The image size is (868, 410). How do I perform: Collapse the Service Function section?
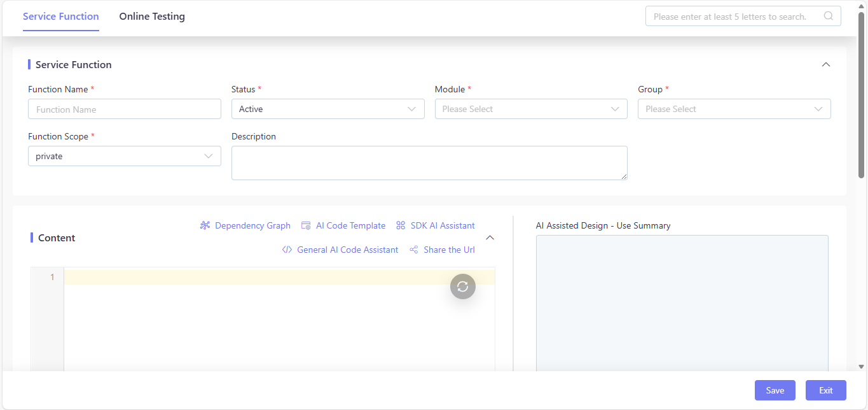click(x=826, y=64)
